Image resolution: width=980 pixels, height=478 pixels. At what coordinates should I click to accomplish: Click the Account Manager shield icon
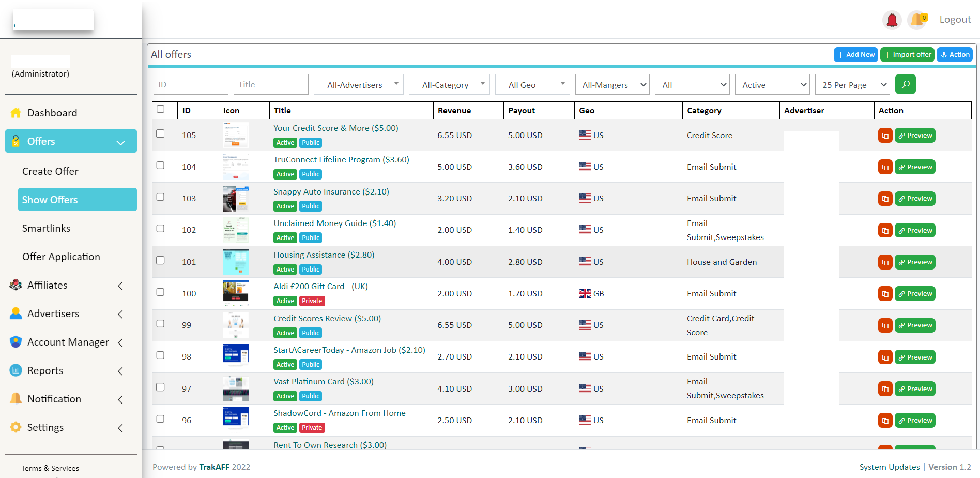tap(16, 342)
